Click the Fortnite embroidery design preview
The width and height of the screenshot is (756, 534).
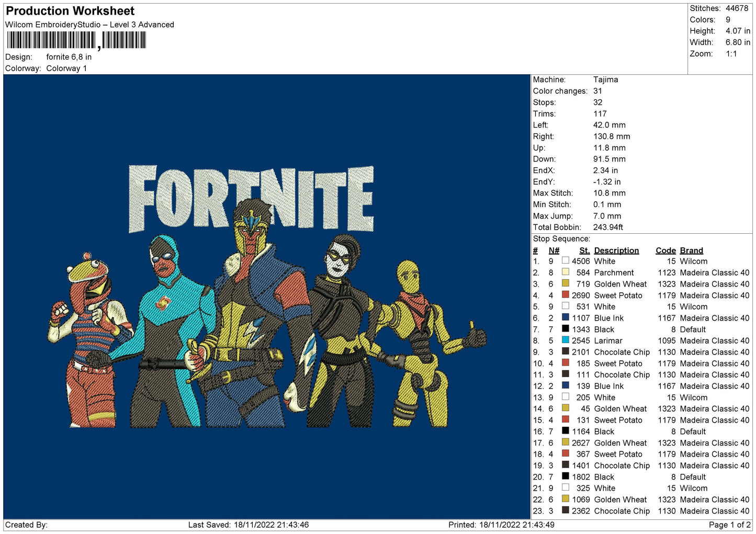[x=267, y=296]
